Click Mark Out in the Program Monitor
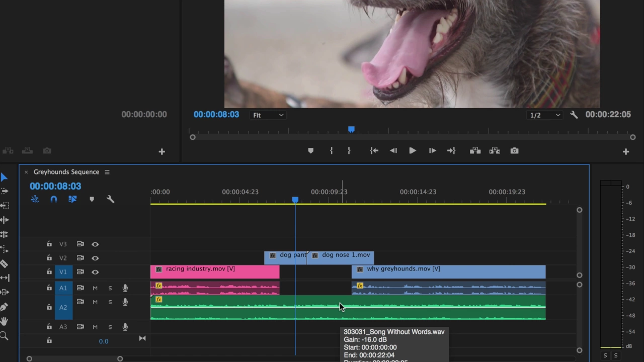This screenshot has height=362, width=644. [x=349, y=151]
